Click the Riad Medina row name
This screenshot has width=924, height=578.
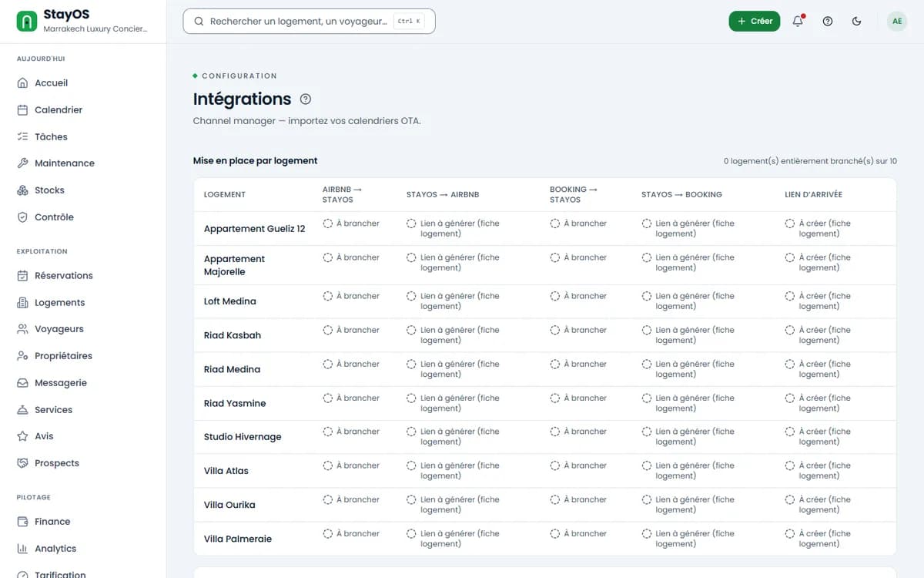pos(232,369)
